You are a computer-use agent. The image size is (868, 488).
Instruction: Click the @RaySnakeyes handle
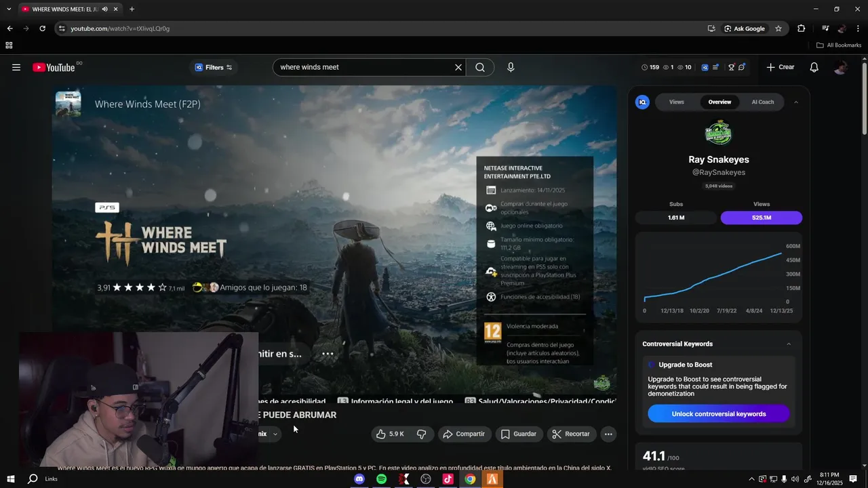point(719,173)
